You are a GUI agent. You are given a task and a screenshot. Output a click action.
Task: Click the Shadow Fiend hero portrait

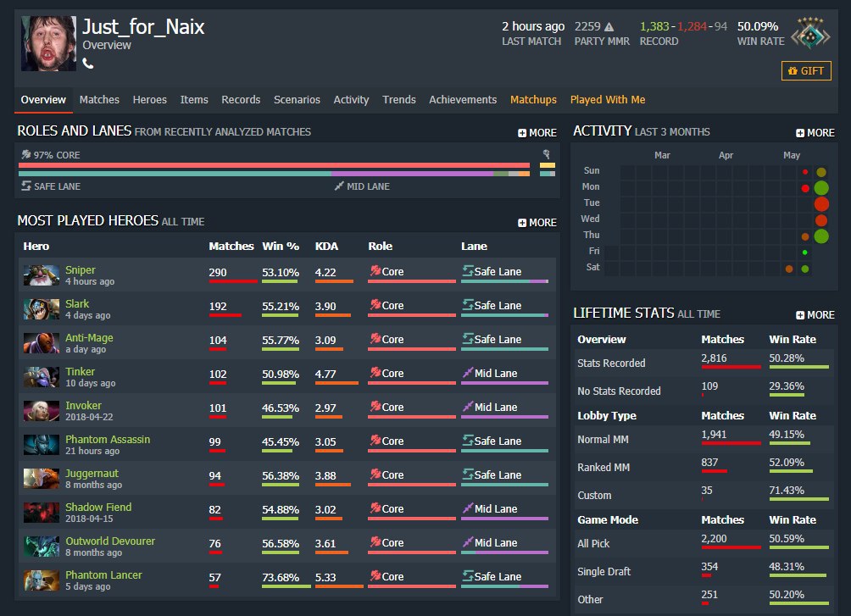(x=42, y=513)
